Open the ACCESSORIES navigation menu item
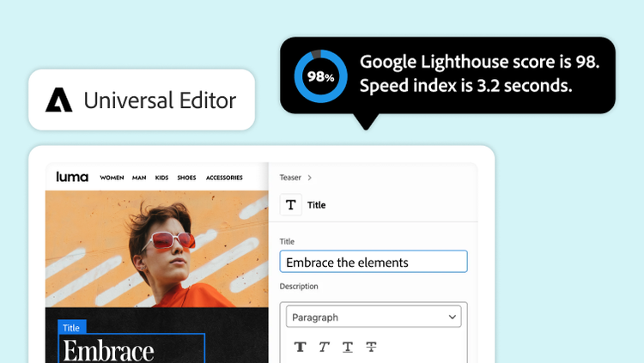 click(x=224, y=178)
